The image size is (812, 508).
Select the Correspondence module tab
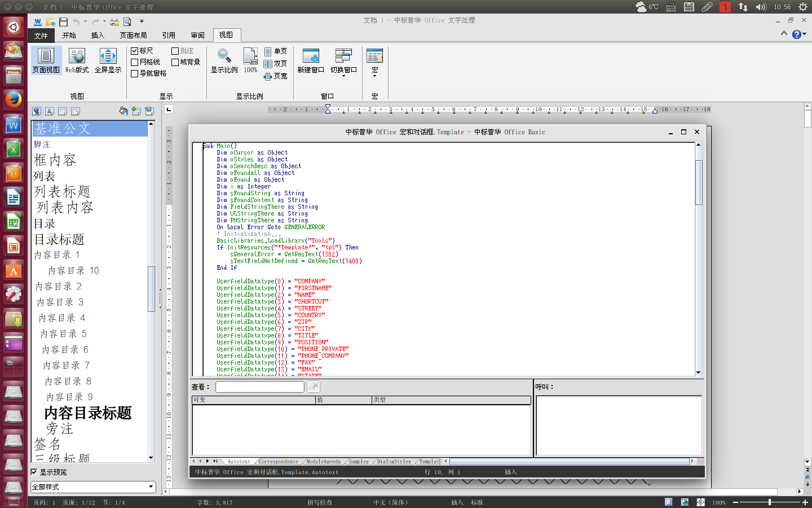(279, 462)
